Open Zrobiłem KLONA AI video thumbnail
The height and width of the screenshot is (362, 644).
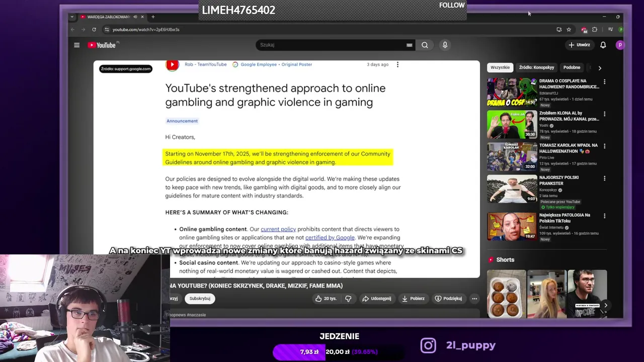(512, 124)
